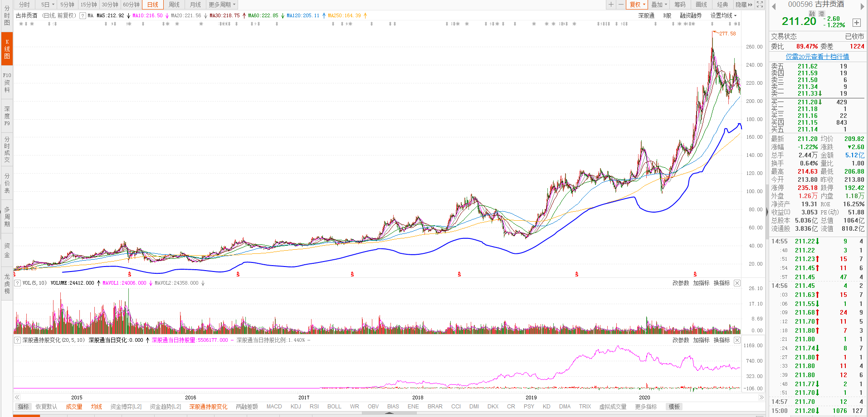Image resolution: width=868 pixels, height=417 pixels.
Task: Collapse the right quote panel
Action: [x=767, y=212]
